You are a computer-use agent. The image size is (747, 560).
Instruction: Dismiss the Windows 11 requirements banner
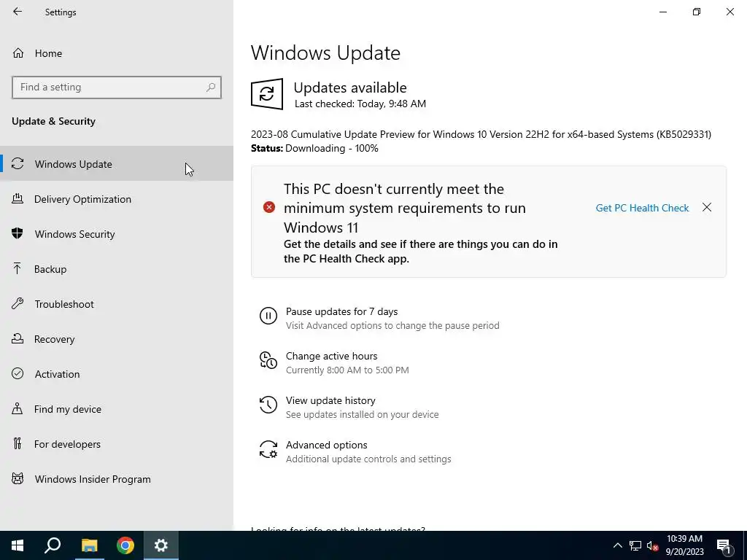pos(707,207)
